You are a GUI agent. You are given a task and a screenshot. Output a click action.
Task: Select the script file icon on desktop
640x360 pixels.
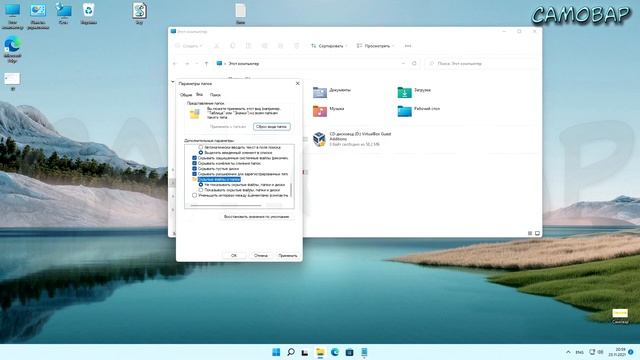(x=140, y=13)
